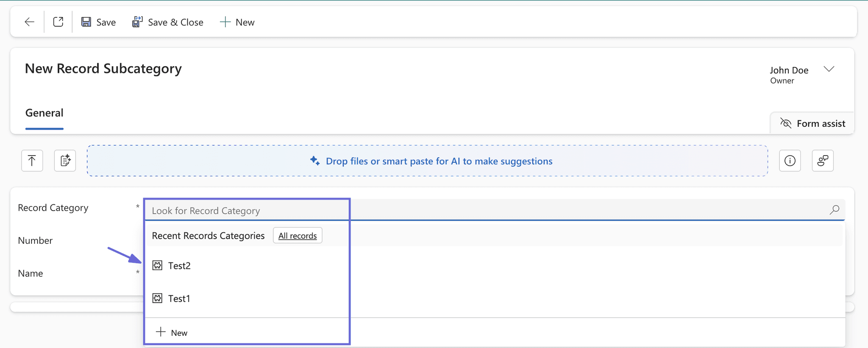The width and height of the screenshot is (868, 348).
Task: Click the Drop files or smart paste area
Action: click(427, 161)
